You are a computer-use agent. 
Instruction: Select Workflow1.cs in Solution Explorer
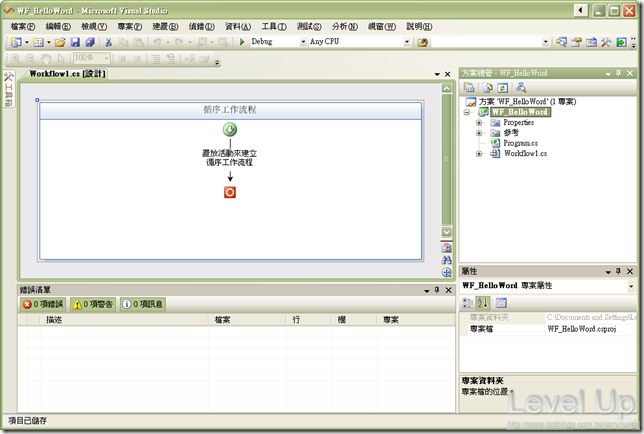[x=525, y=154]
